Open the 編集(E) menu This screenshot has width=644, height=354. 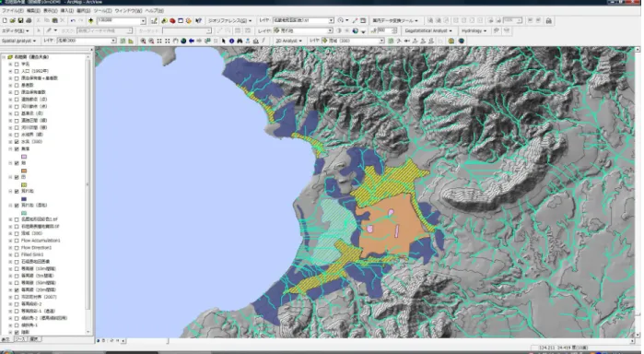point(33,11)
